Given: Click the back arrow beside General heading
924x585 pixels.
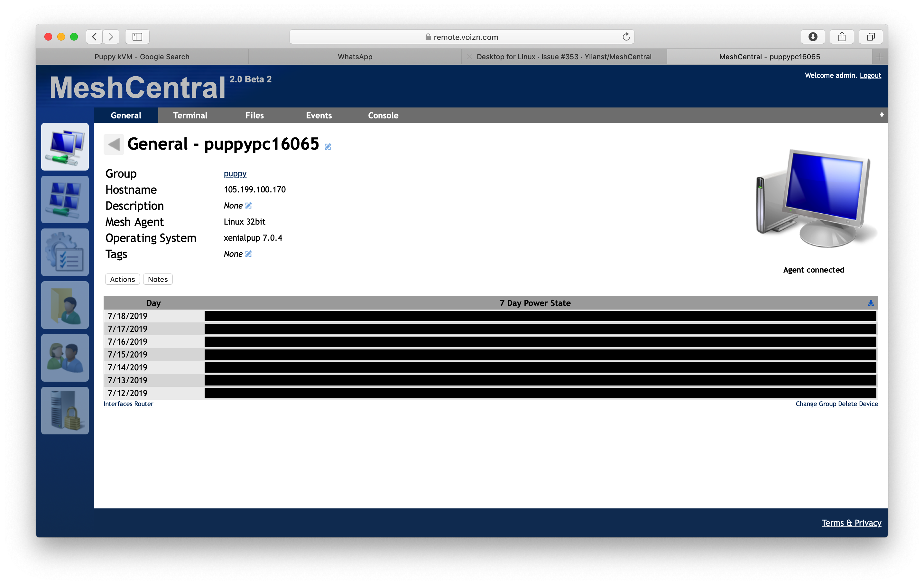Looking at the screenshot, I should (x=114, y=144).
